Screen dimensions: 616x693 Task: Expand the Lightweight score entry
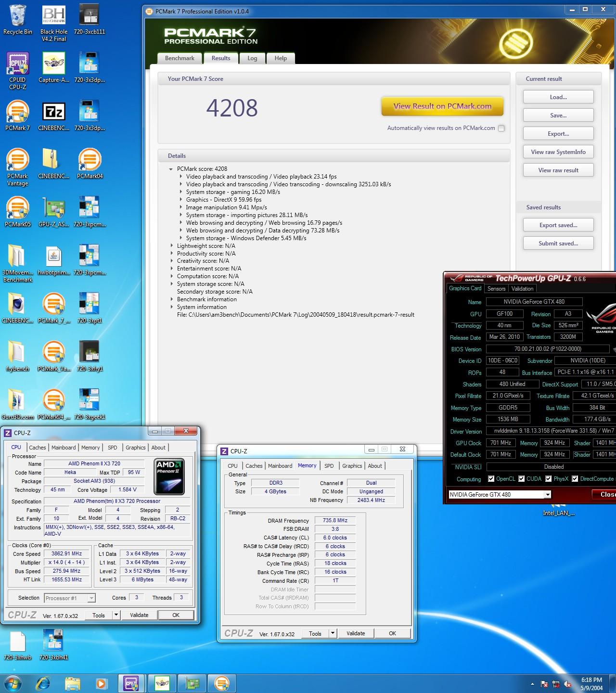point(172,246)
